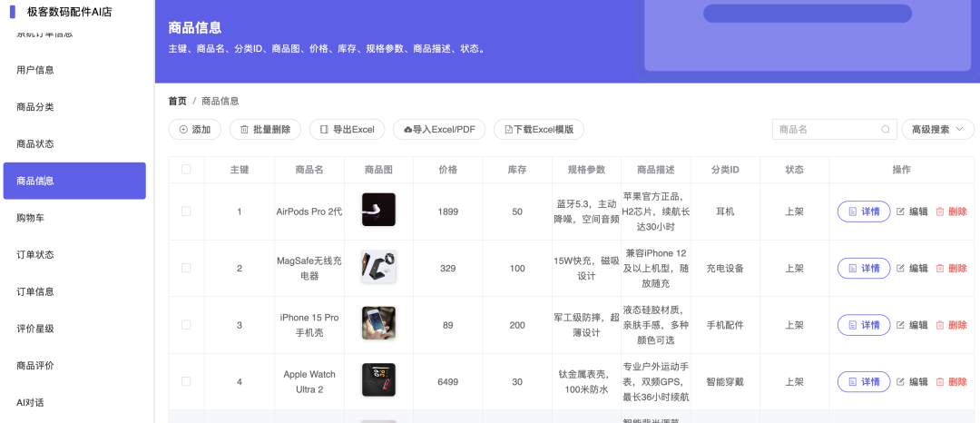Click the delete trash icon for MagSafe无线充电器
Viewport: 980px width, 423px height.
tap(940, 268)
